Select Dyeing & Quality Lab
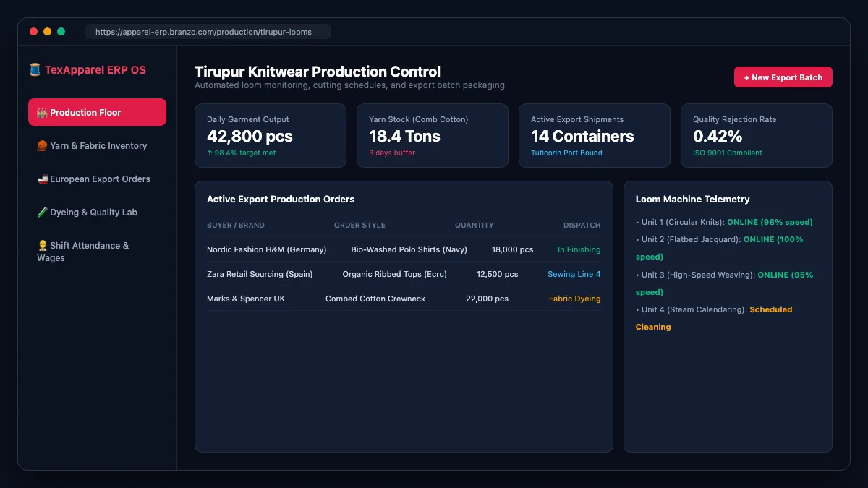868x488 pixels. point(97,212)
